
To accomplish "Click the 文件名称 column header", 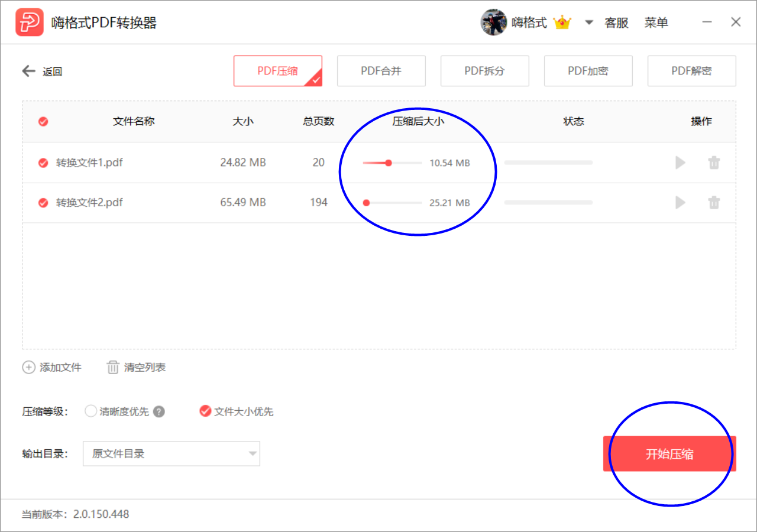I will point(134,121).
